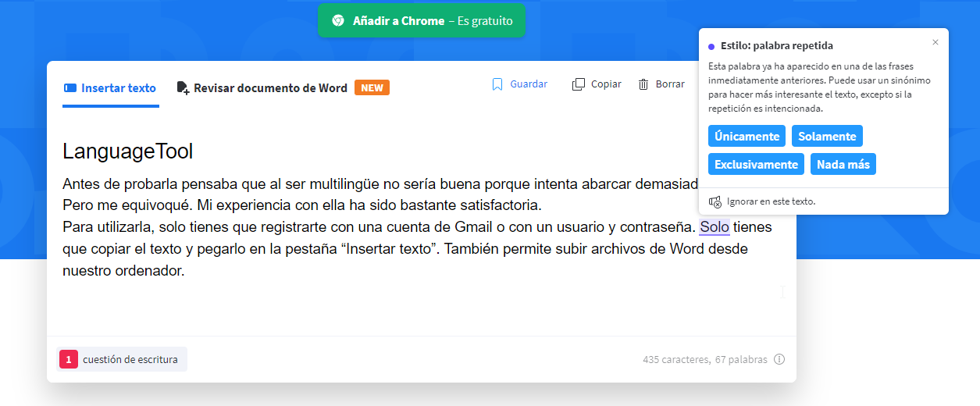Click the Añadir a Chrome button
The height and width of the screenshot is (406, 980).
coord(422,21)
